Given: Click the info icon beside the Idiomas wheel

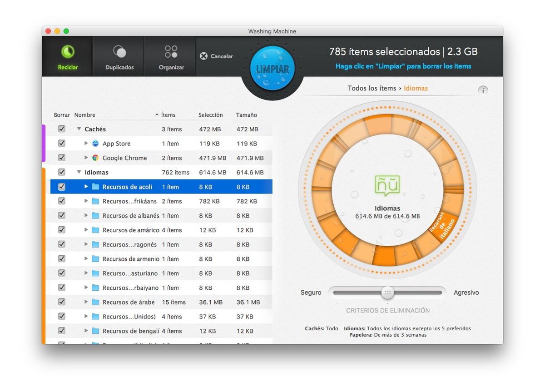Looking at the screenshot, I should [483, 90].
